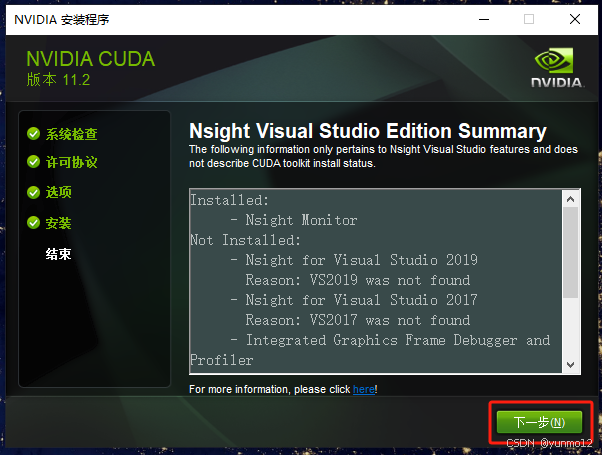
Task: Click the green check beside 许可协议
Action: (x=34, y=162)
